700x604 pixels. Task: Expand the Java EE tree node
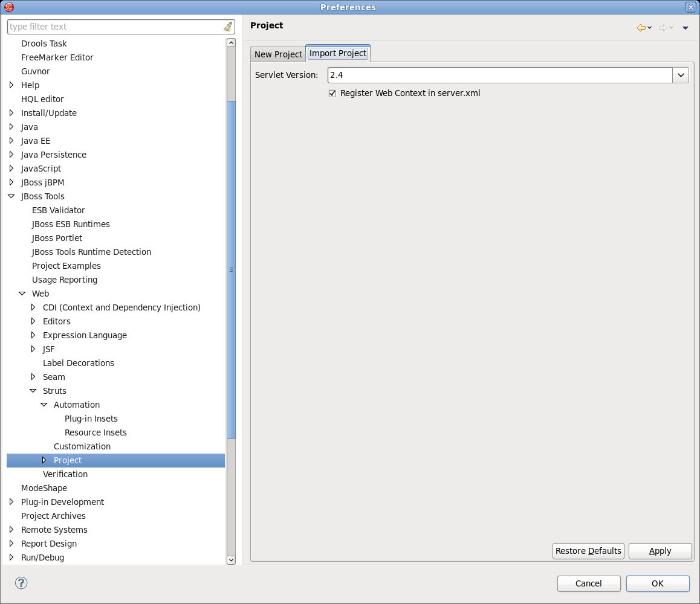point(10,141)
